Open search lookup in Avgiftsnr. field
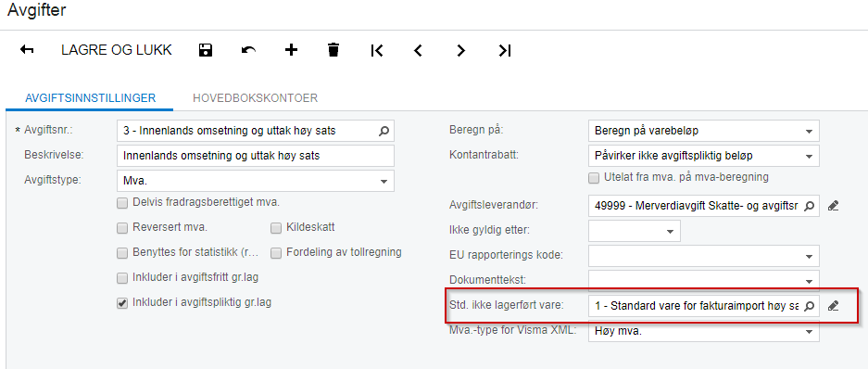Screen dimensions: 868x369 pos(384,131)
